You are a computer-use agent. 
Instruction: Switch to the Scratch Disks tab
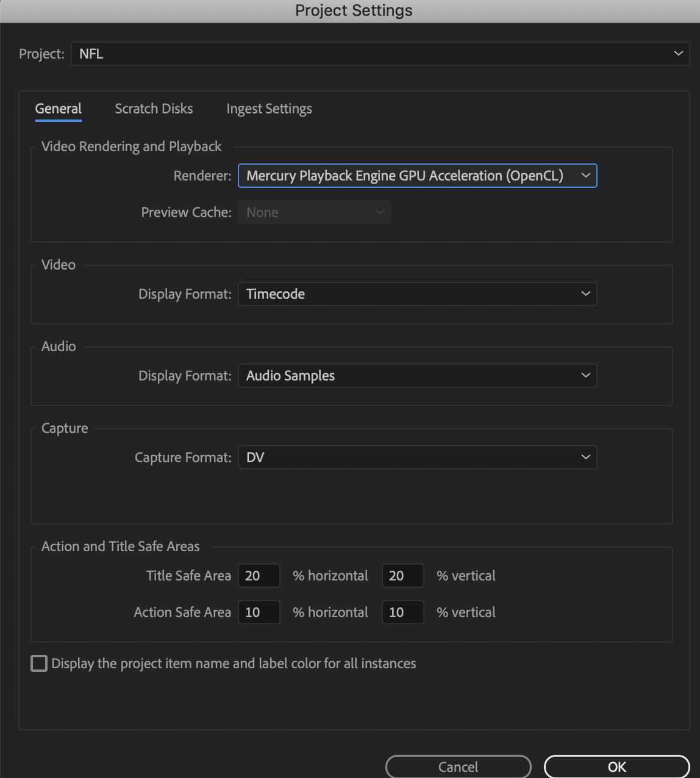point(154,109)
